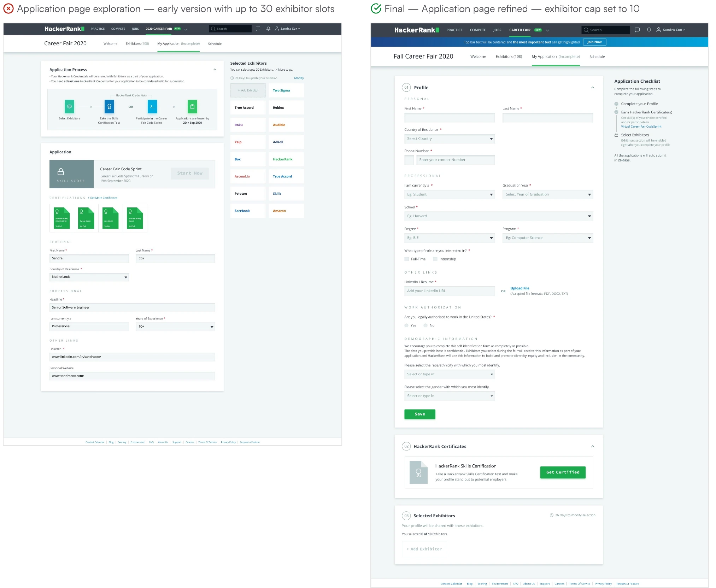Open the Netherlands country dropdown
716x588 pixels.
click(89, 277)
